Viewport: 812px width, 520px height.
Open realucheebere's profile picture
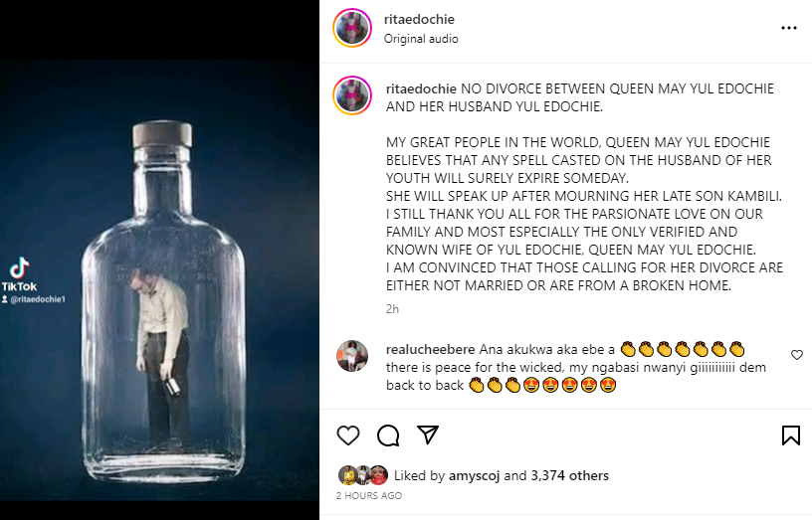(352, 357)
